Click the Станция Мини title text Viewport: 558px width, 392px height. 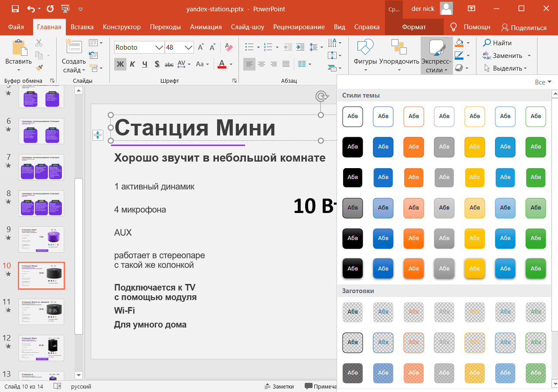195,128
